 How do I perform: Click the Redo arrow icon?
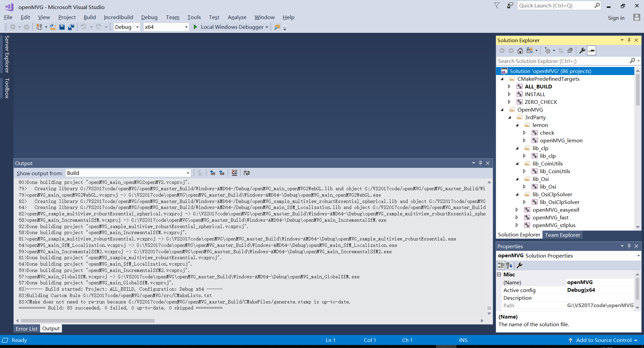[x=98, y=27]
